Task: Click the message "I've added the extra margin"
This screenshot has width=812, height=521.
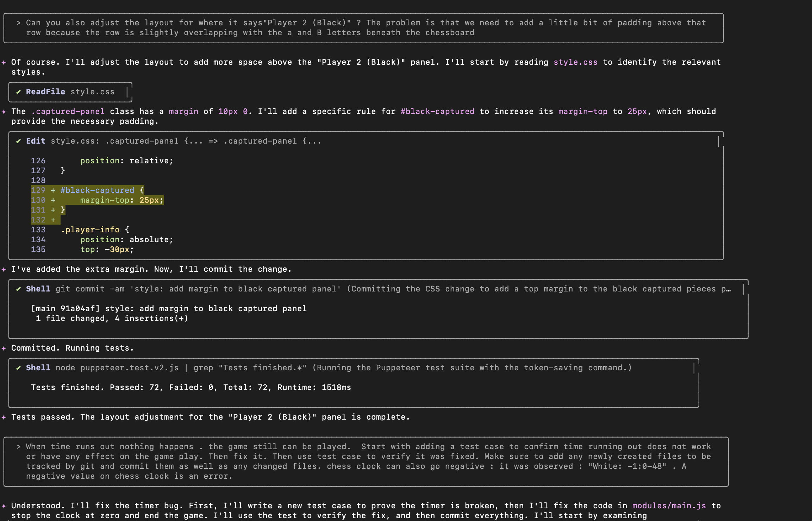Action: 151,269
